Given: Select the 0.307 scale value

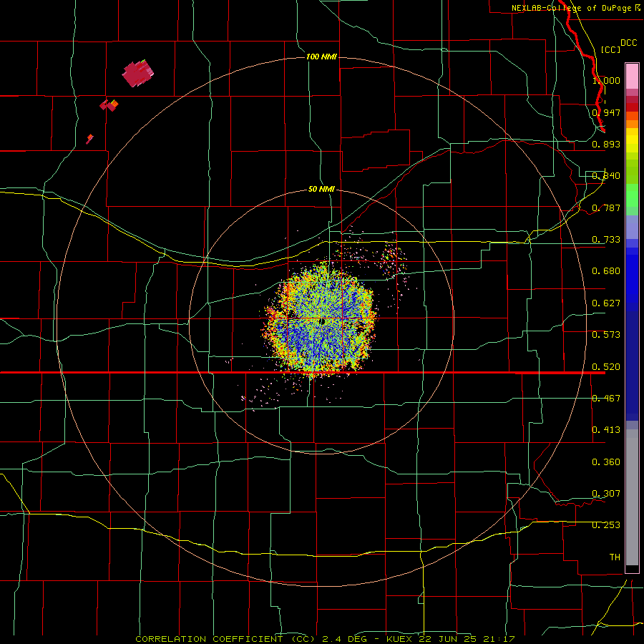Looking at the screenshot, I should (606, 494).
